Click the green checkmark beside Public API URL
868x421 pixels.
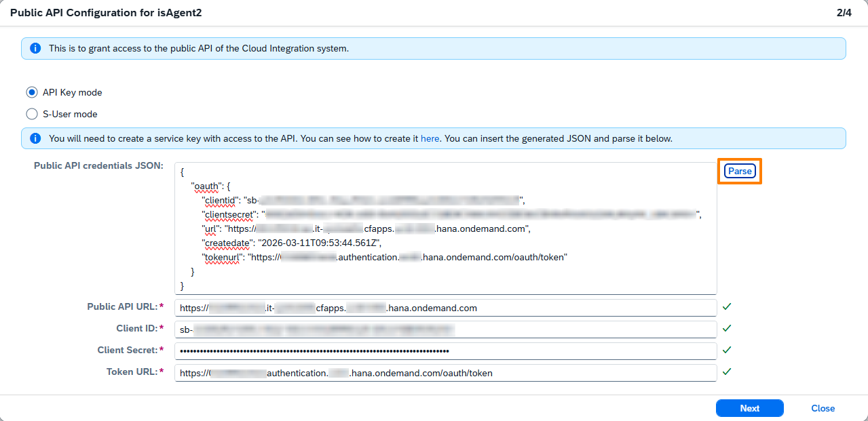727,307
